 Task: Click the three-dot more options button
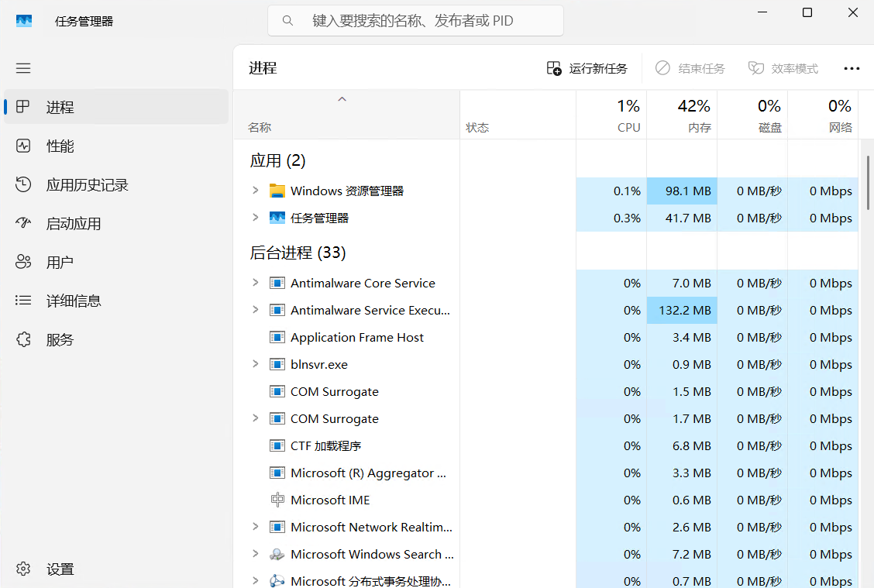[852, 68]
